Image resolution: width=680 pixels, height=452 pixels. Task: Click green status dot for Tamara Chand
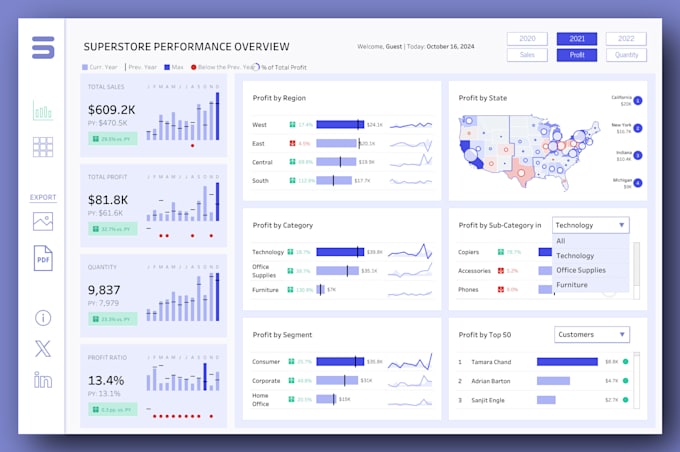(x=625, y=361)
